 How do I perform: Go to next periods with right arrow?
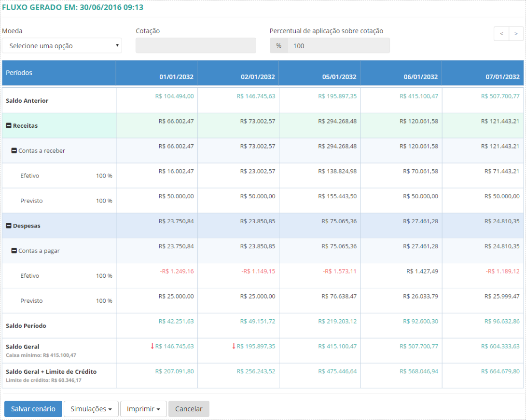coord(516,34)
